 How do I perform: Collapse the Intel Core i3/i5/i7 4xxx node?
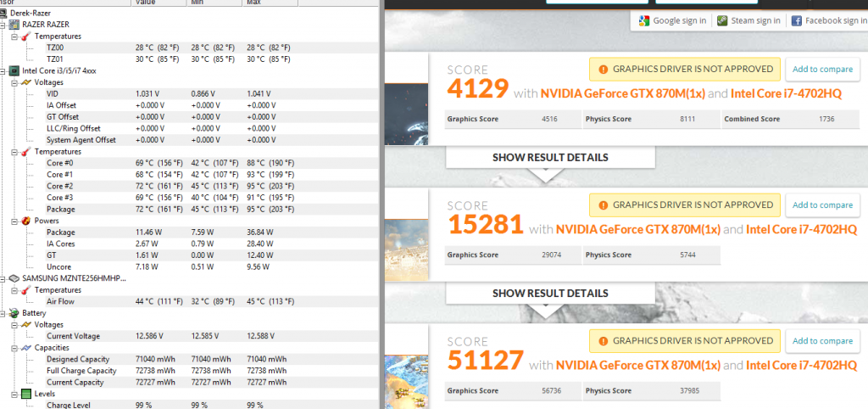4,71
